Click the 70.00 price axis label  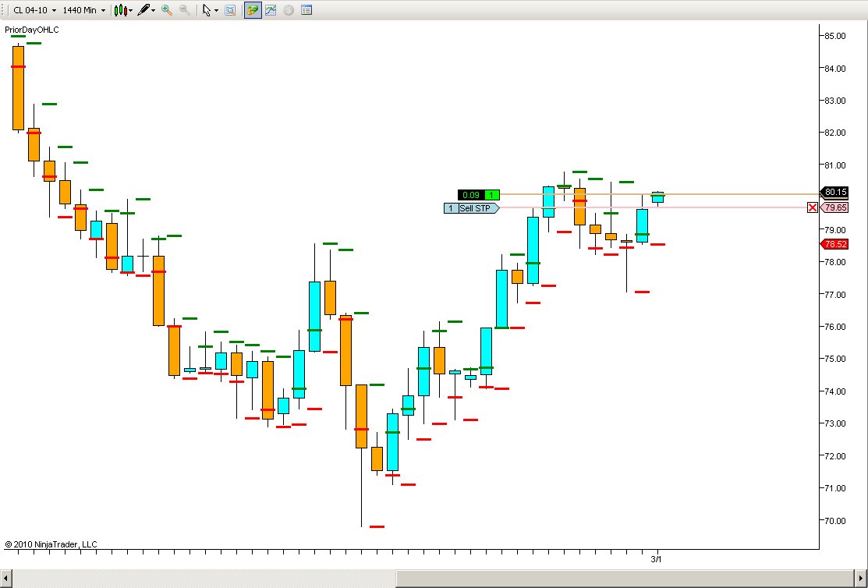click(x=834, y=520)
